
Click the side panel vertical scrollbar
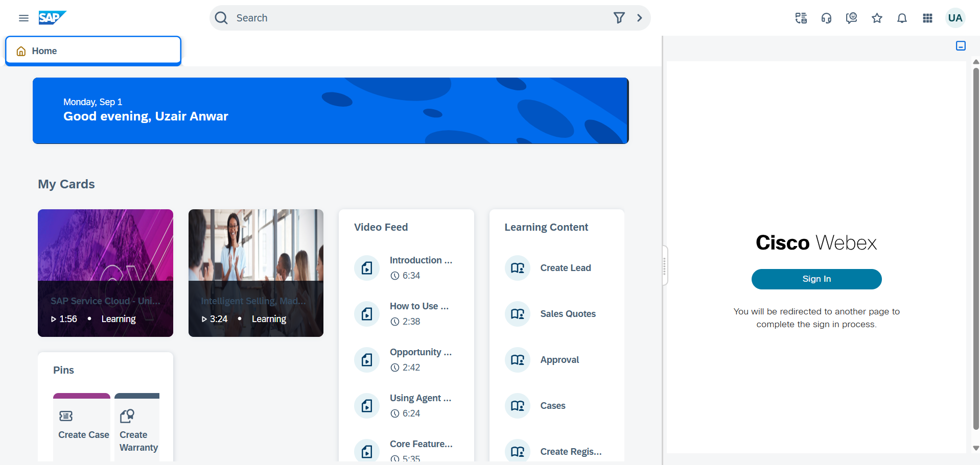pos(975,250)
